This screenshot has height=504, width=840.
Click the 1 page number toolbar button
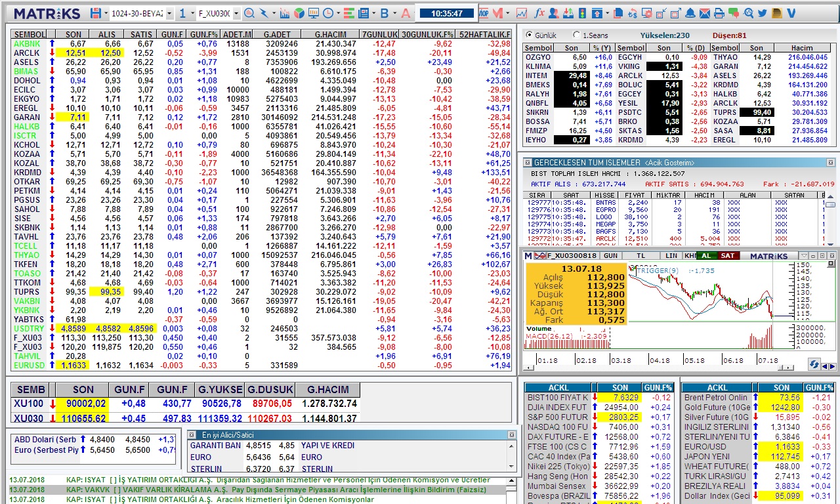(x=182, y=13)
